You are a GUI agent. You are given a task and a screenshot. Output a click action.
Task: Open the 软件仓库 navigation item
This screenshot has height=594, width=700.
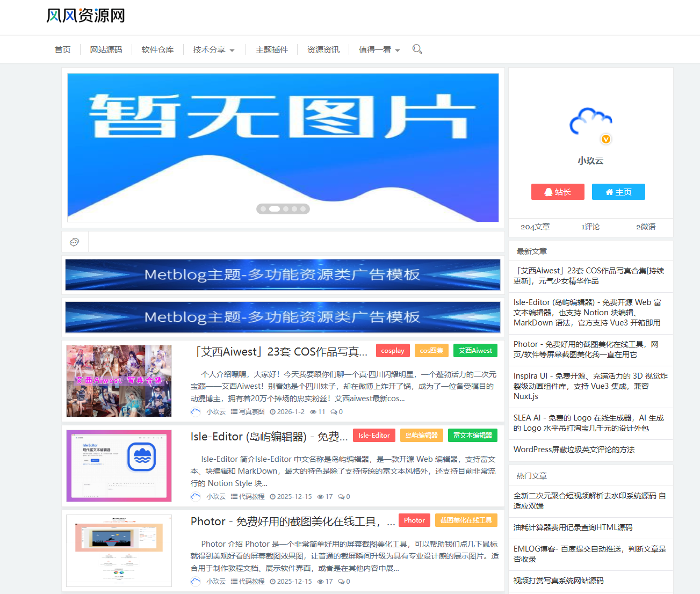(157, 49)
